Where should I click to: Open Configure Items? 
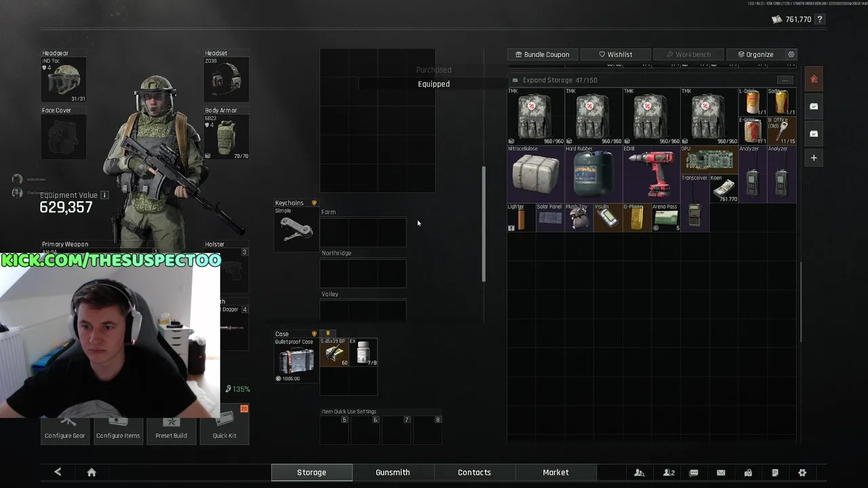118,430
